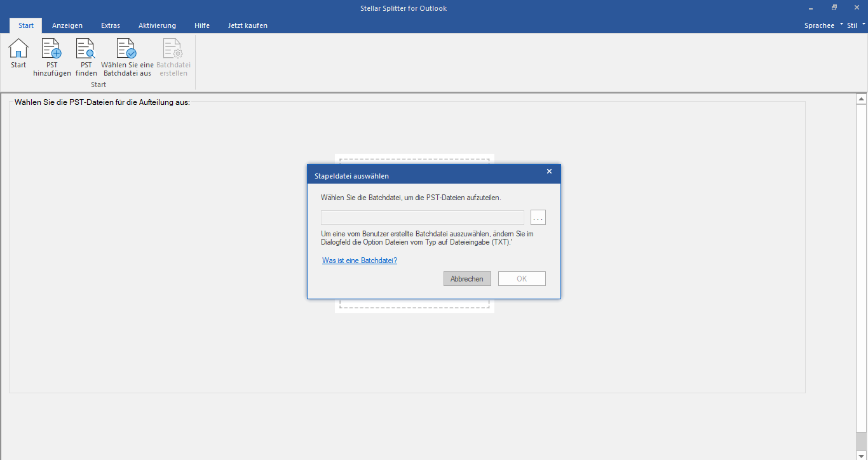The image size is (868, 460).
Task: Close the Stellar Splitter for Outlook window
Action: [x=857, y=8]
